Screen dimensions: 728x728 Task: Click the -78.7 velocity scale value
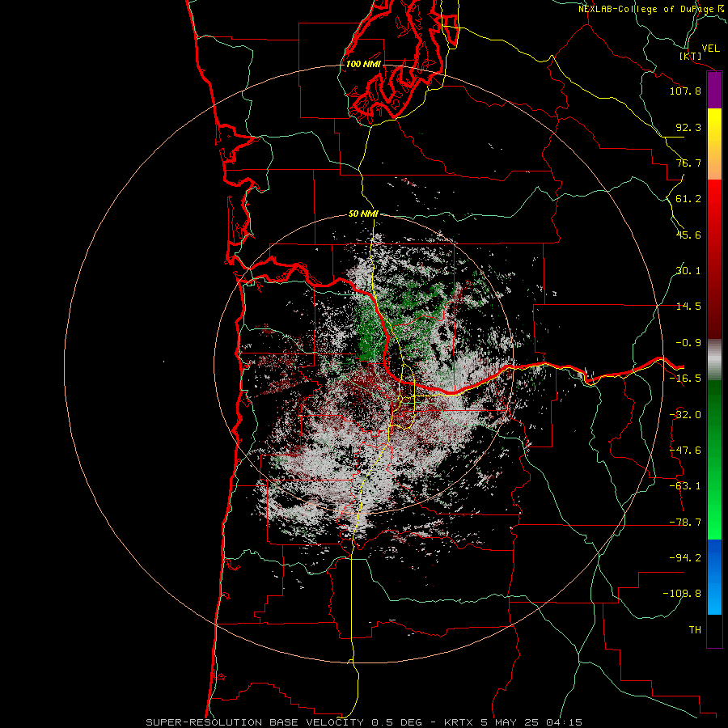[x=685, y=523]
